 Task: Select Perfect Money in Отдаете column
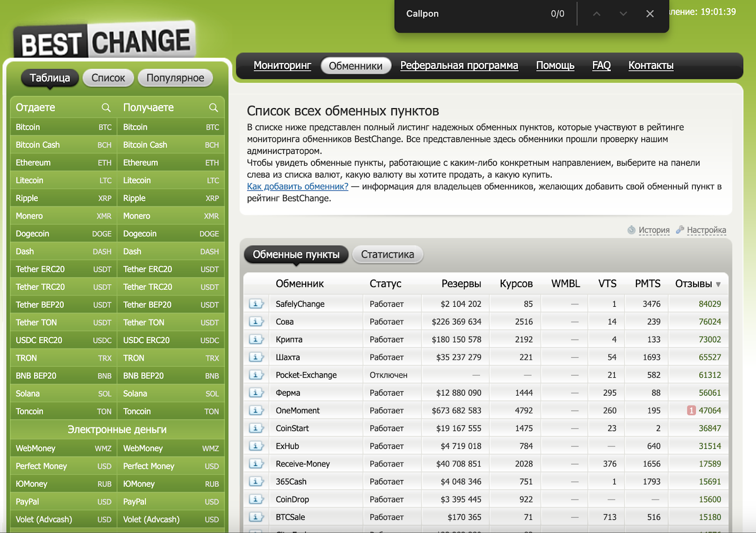(63, 466)
